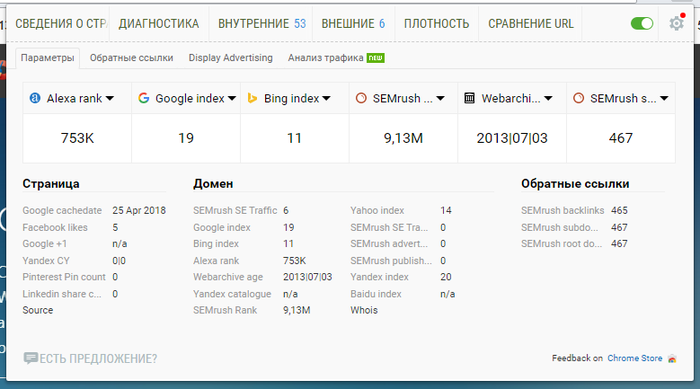The height and width of the screenshot is (389, 700).
Task: Click the SEMrush Rank value 9,13M
Action: pos(296,310)
